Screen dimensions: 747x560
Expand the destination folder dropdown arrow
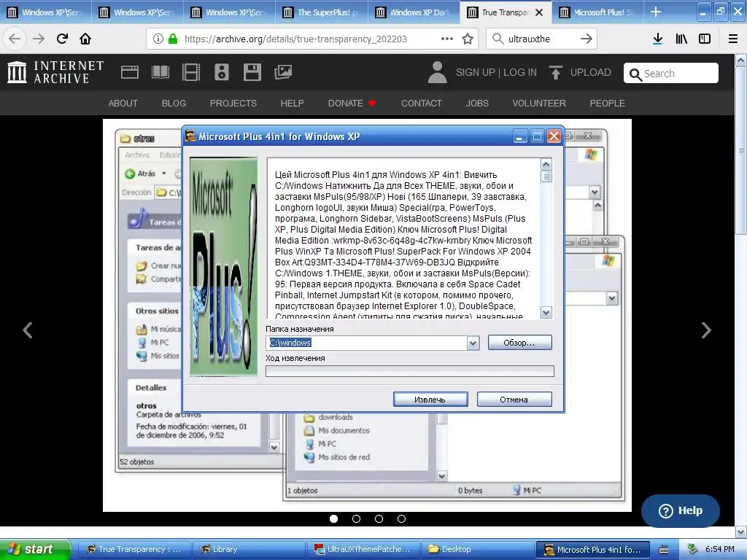[473, 343]
